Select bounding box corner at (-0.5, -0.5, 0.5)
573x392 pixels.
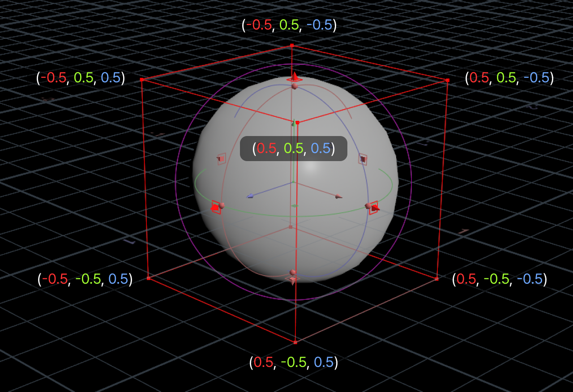148,278
